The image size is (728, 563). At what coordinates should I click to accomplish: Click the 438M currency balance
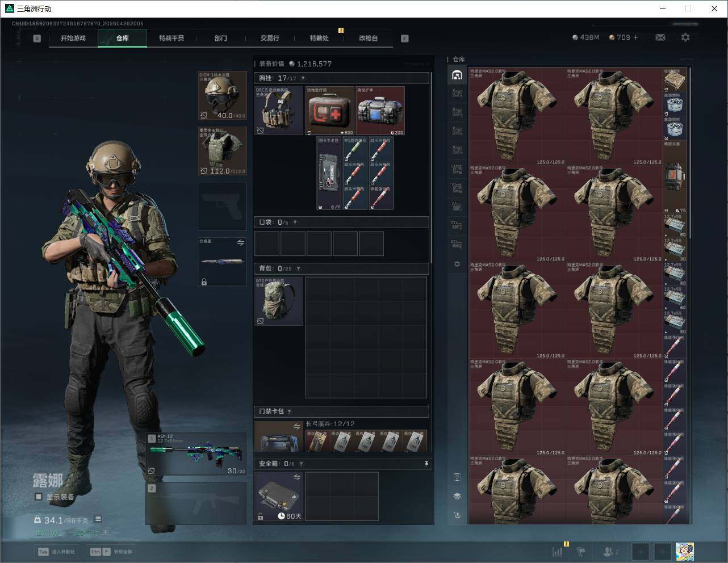(586, 37)
